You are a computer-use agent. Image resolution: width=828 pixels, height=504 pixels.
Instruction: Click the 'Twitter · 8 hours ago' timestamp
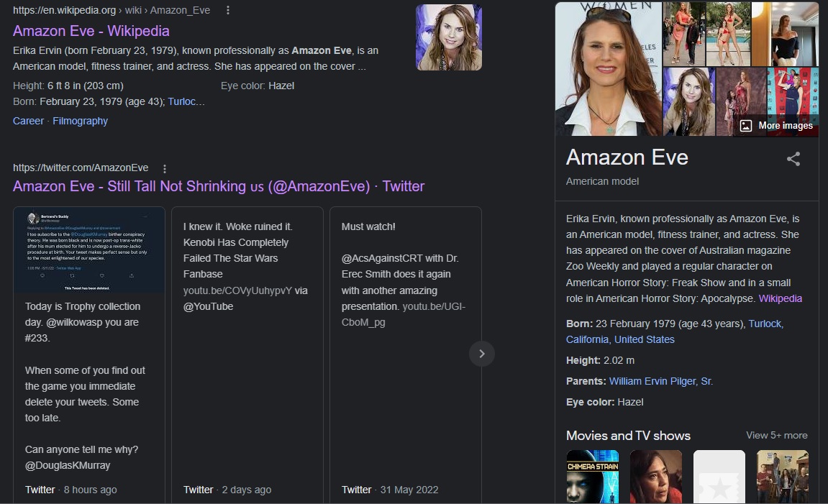(70, 490)
